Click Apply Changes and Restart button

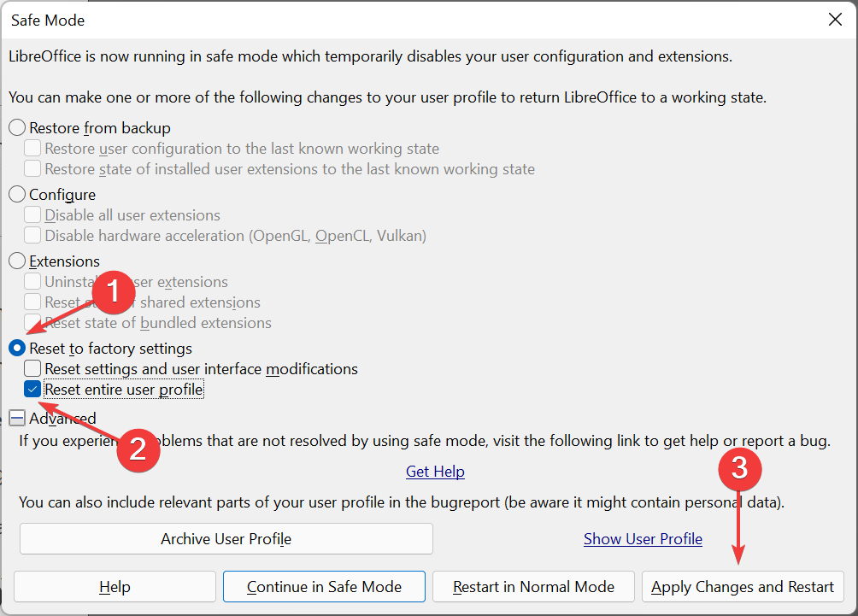(x=743, y=587)
